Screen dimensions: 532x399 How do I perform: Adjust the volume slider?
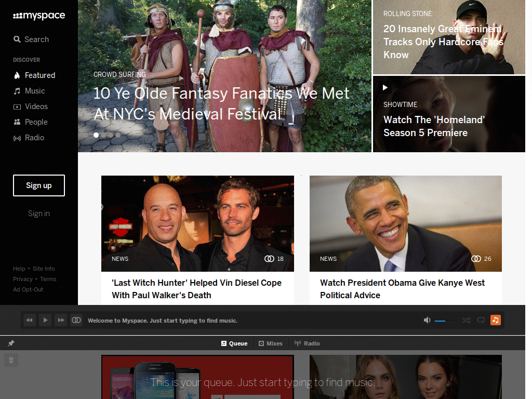(x=445, y=321)
